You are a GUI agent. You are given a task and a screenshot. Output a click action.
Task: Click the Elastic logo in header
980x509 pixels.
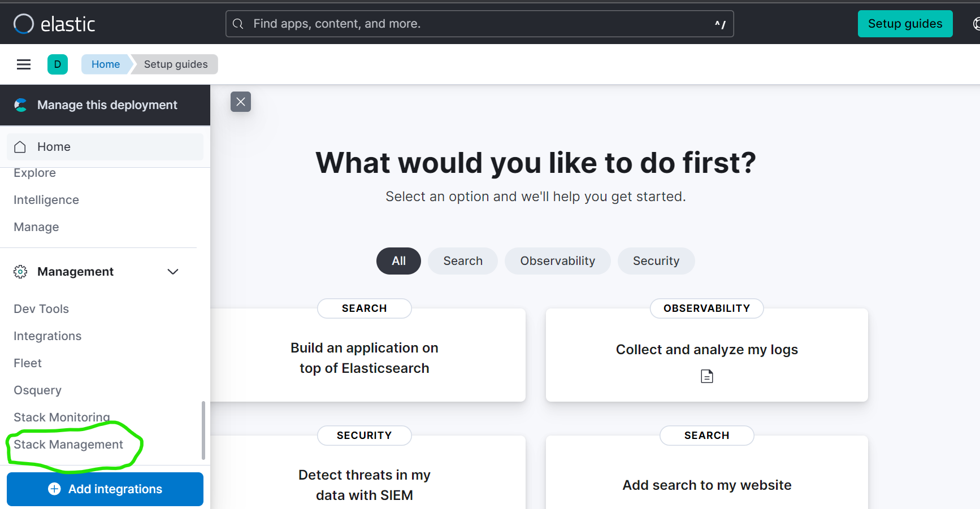(54, 24)
